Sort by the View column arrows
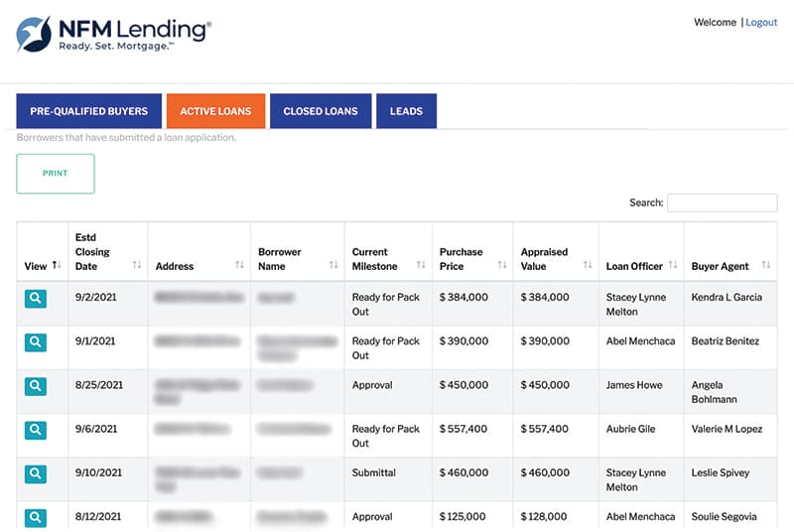 coord(56,266)
